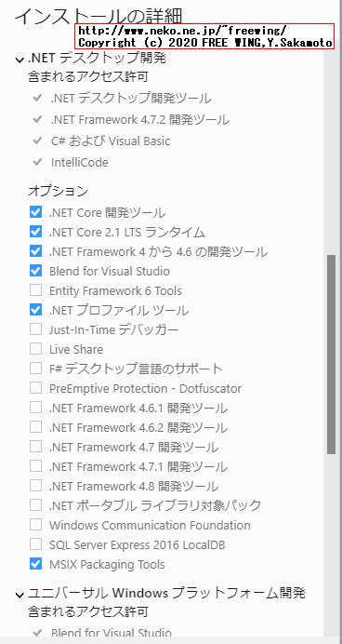Viewport: 342px width, 644px height.
Task: Click checkmark icon beside C# および Visual Basic
Action: click(x=37, y=141)
